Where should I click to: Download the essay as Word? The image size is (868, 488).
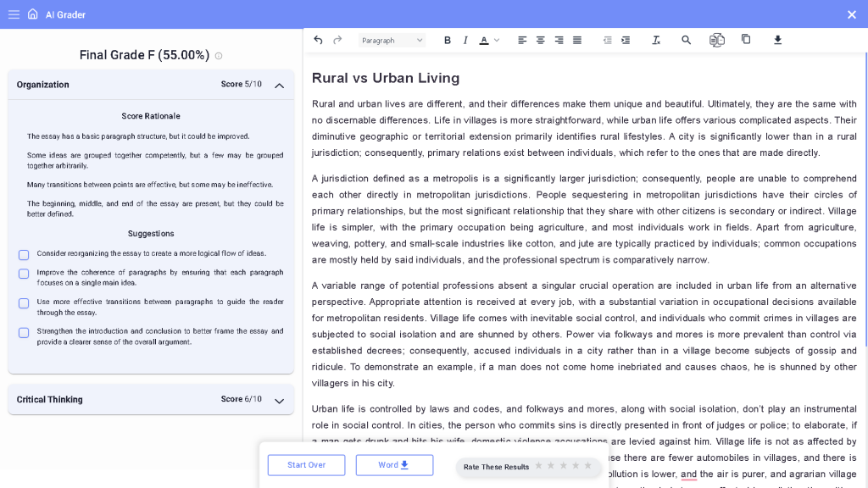394,465
